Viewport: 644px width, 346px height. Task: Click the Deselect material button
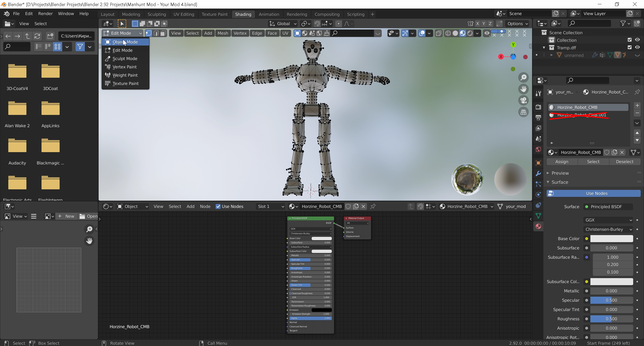click(x=624, y=162)
